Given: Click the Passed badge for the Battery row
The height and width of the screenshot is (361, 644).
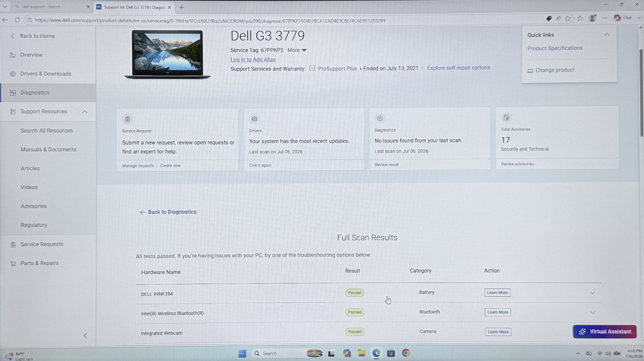Looking at the screenshot, I should point(355,293).
